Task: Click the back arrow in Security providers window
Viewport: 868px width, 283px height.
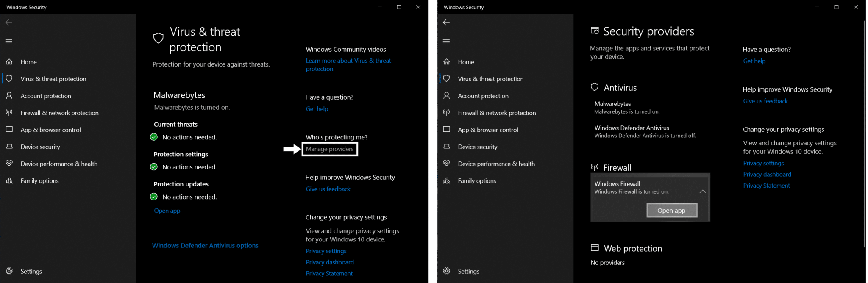Action: (x=446, y=22)
